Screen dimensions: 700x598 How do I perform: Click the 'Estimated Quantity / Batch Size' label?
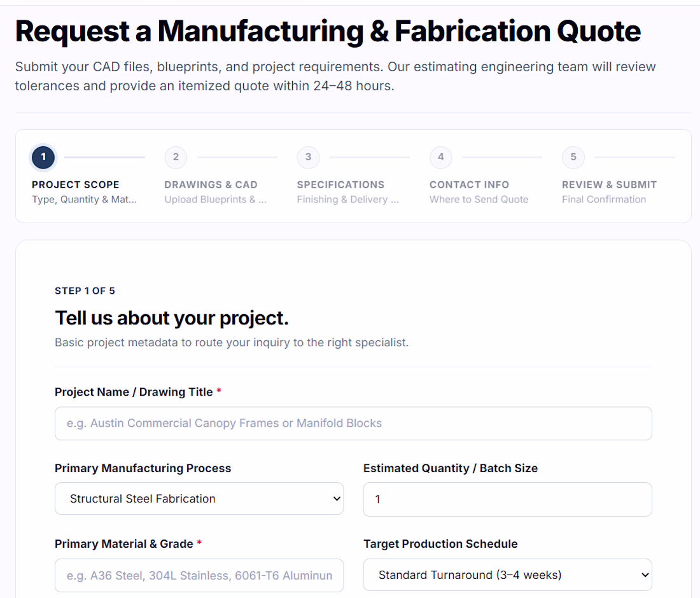click(451, 468)
